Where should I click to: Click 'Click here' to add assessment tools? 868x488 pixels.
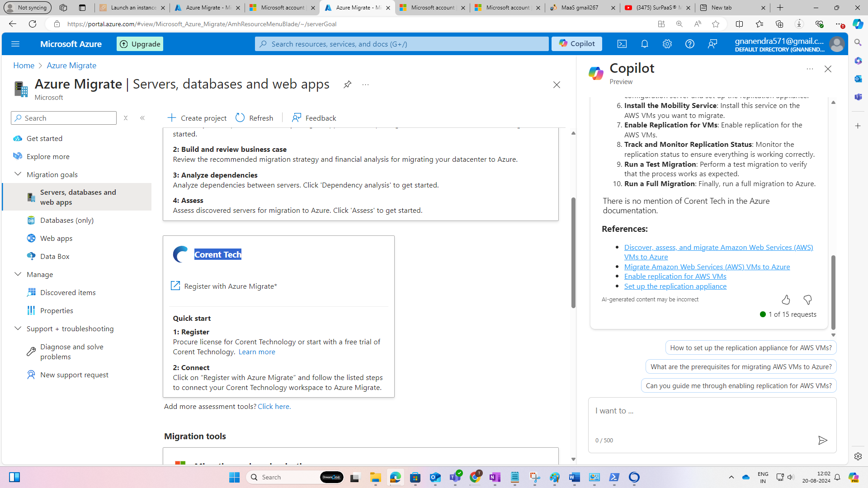274,406
